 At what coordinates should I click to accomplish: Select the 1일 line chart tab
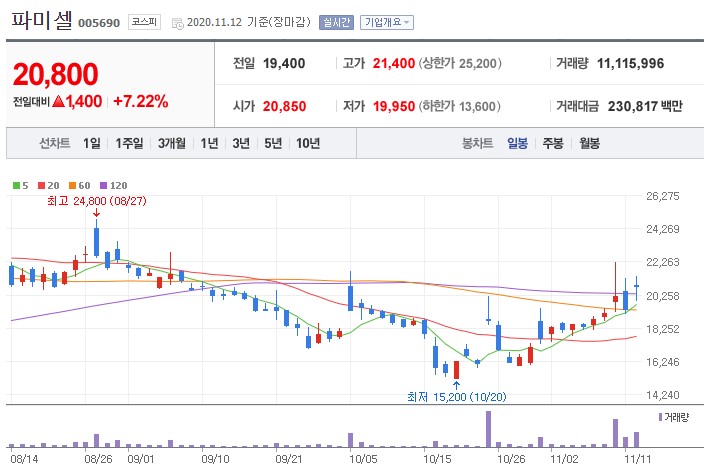pyautogui.click(x=92, y=143)
